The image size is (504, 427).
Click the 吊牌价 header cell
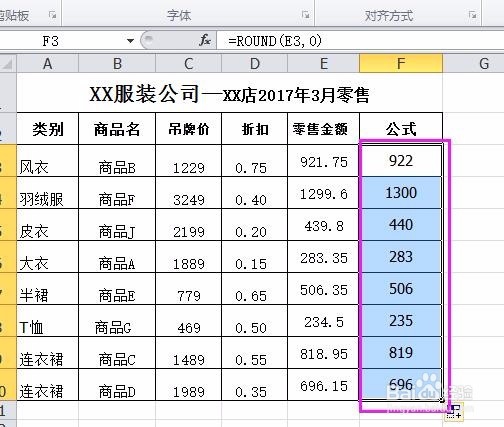click(x=189, y=129)
